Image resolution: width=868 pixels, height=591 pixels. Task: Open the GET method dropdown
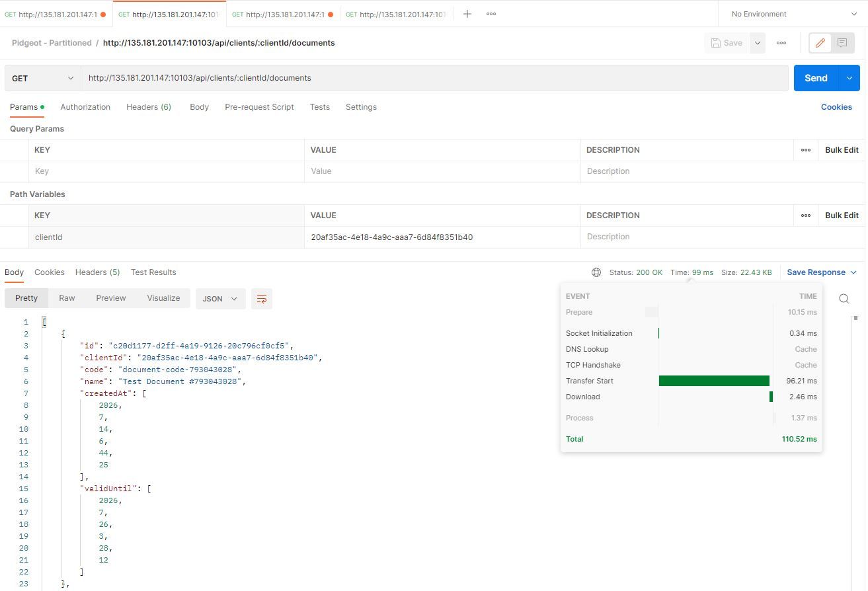pos(42,78)
